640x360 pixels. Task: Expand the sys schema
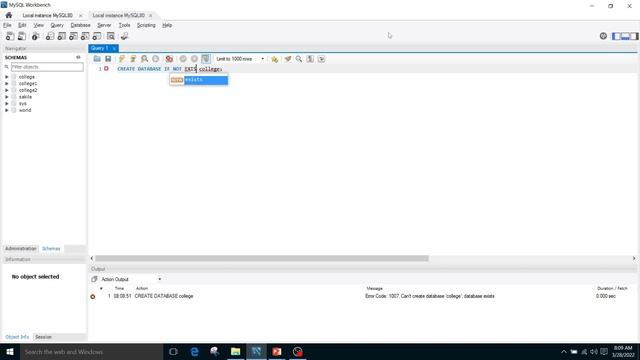pos(7,104)
